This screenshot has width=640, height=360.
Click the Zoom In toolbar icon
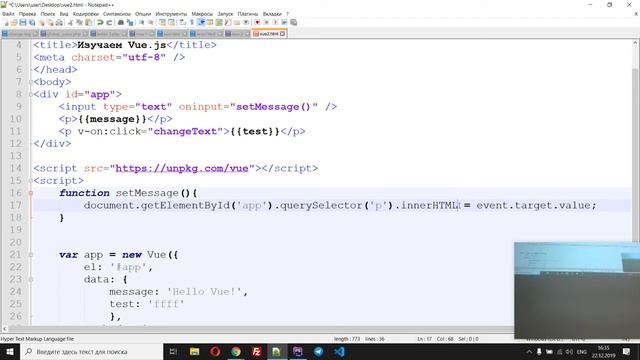coord(142,22)
